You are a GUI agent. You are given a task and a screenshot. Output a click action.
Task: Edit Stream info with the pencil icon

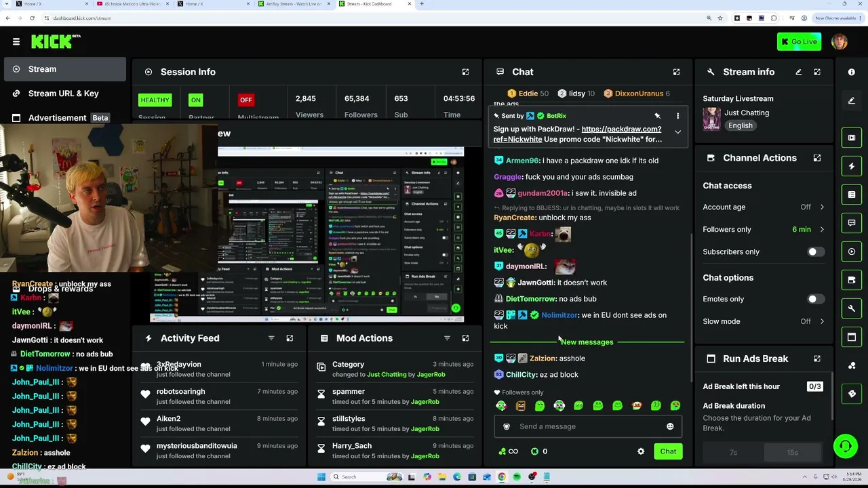(798, 72)
